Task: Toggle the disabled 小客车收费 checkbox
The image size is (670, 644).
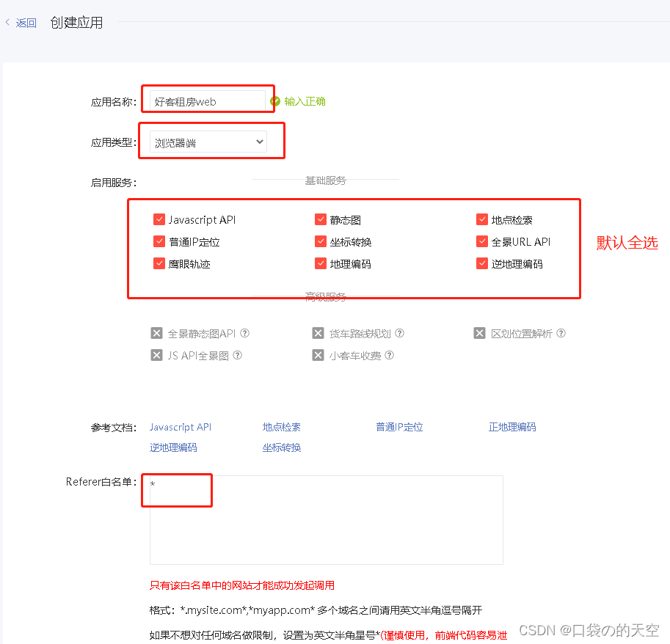Action: [x=318, y=355]
